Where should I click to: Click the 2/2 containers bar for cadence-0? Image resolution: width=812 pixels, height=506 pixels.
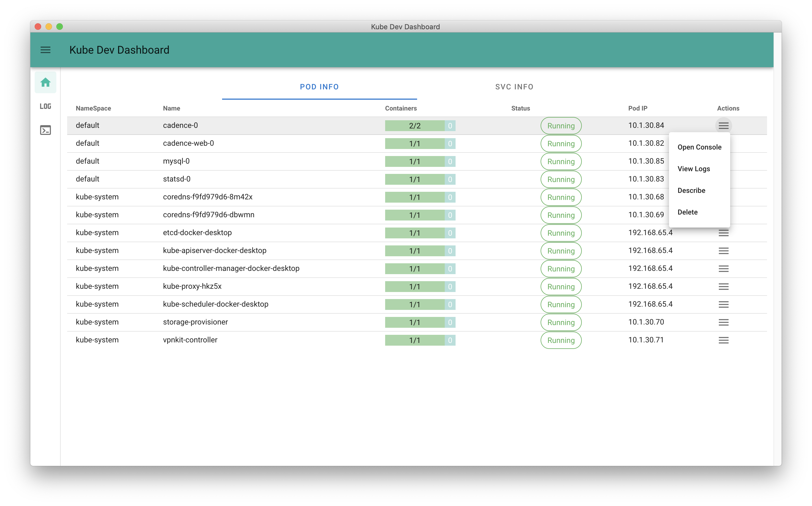click(415, 126)
